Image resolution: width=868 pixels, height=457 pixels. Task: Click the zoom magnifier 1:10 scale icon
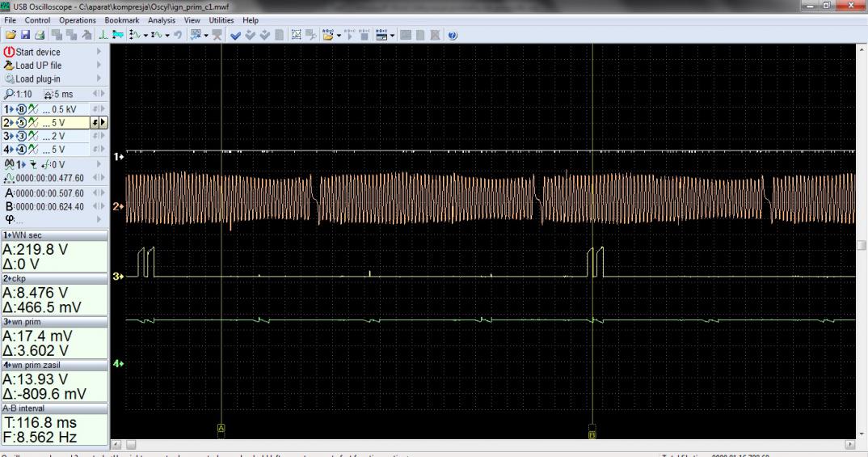coord(10,94)
